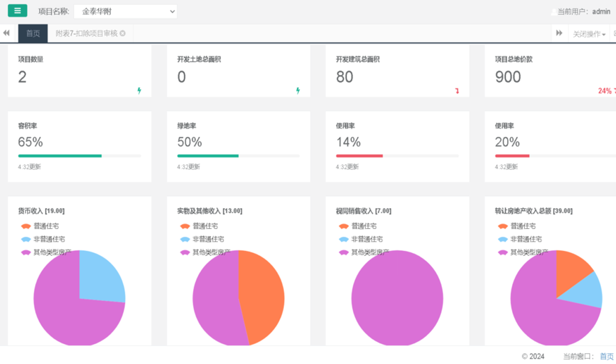The height and width of the screenshot is (364, 616).
Task: Toggle 其他类型房产 legend in 货币收入 chart
Action: point(46,252)
